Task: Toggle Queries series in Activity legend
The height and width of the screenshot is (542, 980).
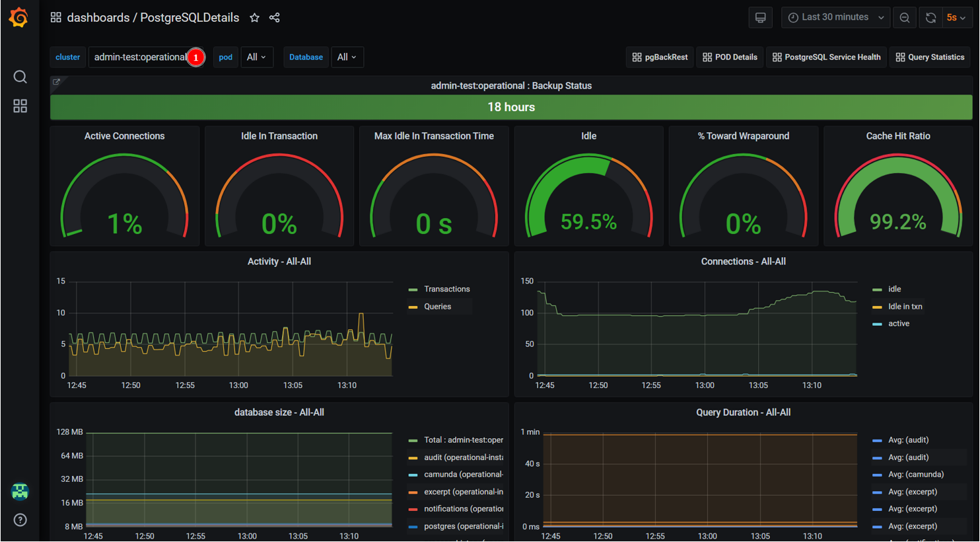Action: 438,306
